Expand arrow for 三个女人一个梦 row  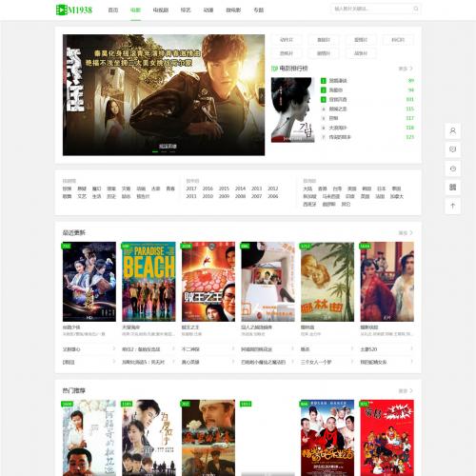pos(352,362)
